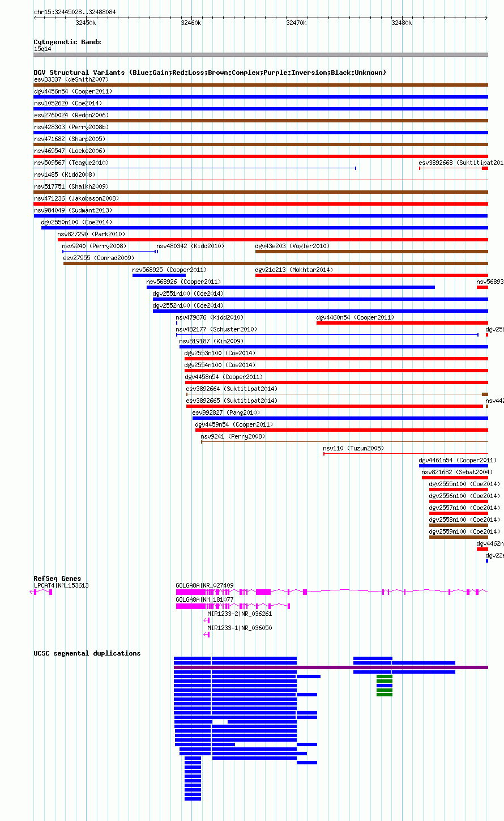Select variant nsv819187 (Kim2009)
Screen dimensions: 504x821
(211, 341)
